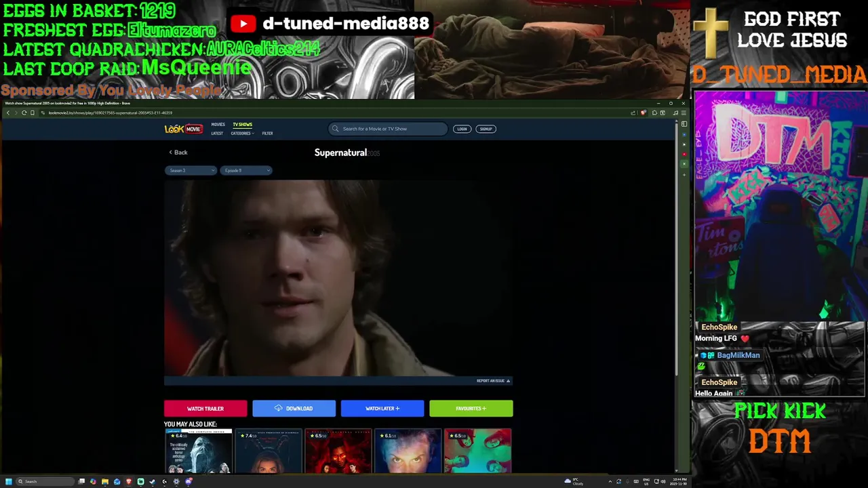Click the Brave browser taskbar icon
Viewport: 868px width, 488px height.
coord(129,481)
